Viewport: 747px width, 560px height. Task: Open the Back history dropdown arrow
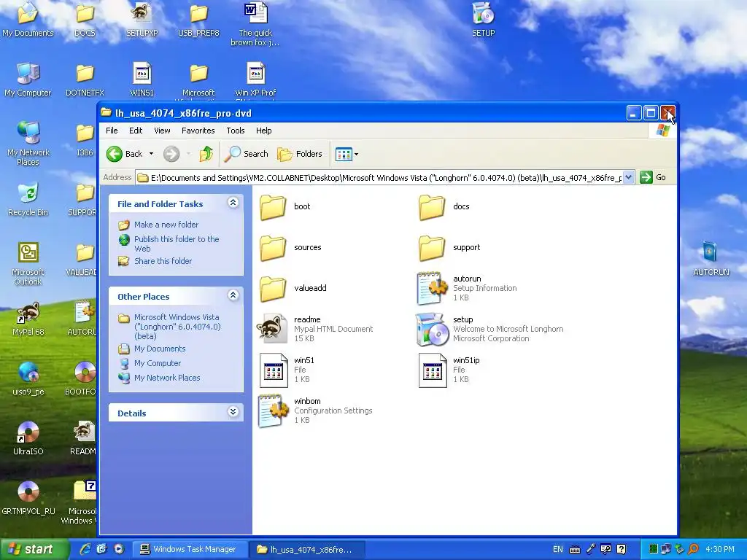pos(151,154)
